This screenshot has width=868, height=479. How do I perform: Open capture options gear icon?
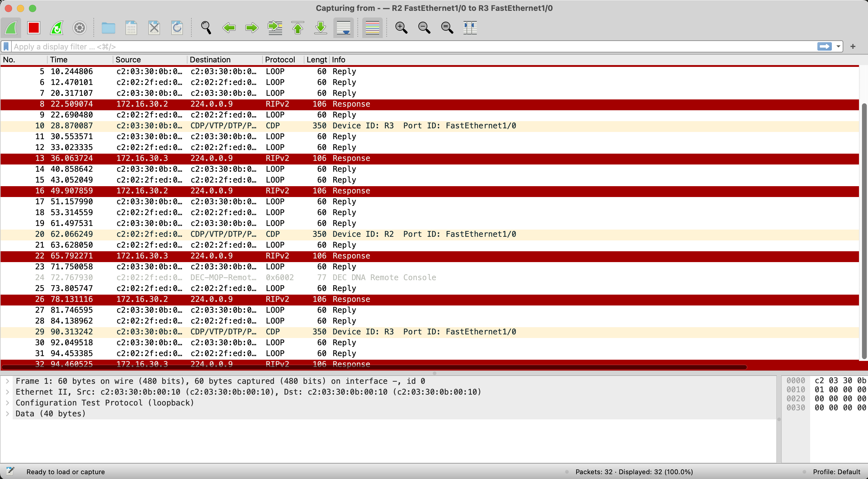tap(80, 28)
